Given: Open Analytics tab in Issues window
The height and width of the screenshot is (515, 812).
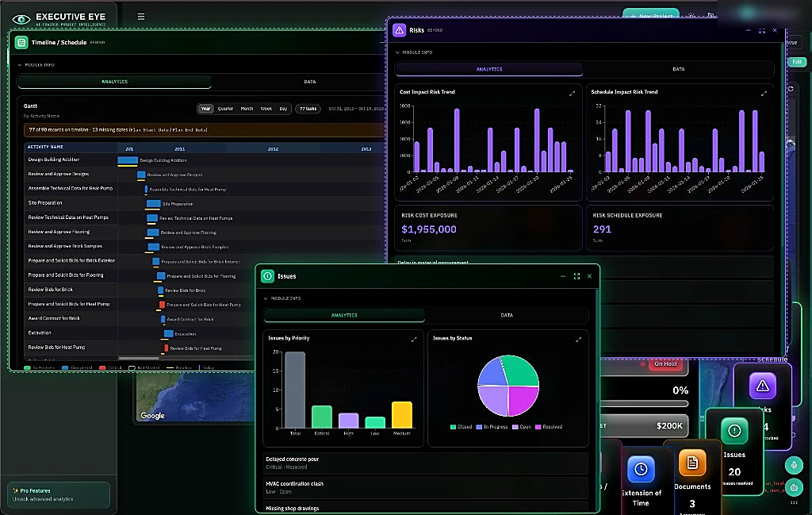Looking at the screenshot, I should pos(344,315).
